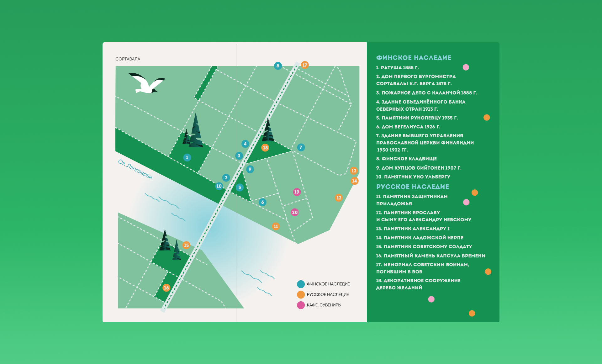Click pink cafe marker number 19
Screen dimensions: 602x364
click(297, 192)
